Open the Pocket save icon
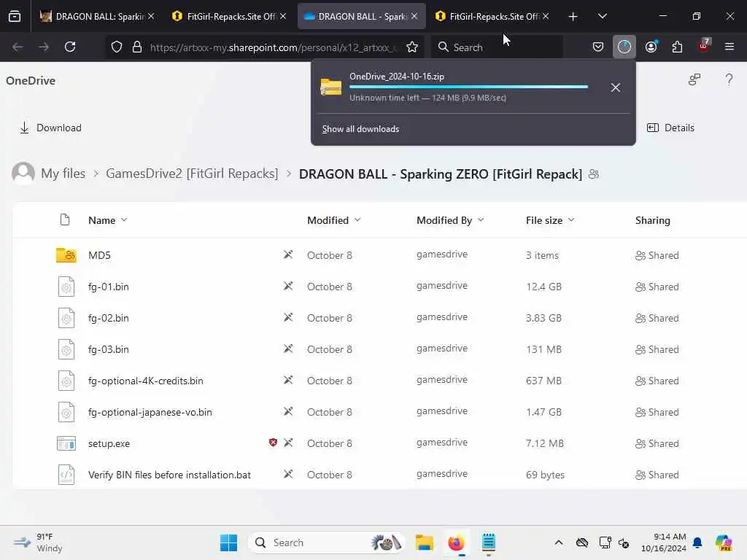This screenshot has height=560, width=747. click(598, 47)
